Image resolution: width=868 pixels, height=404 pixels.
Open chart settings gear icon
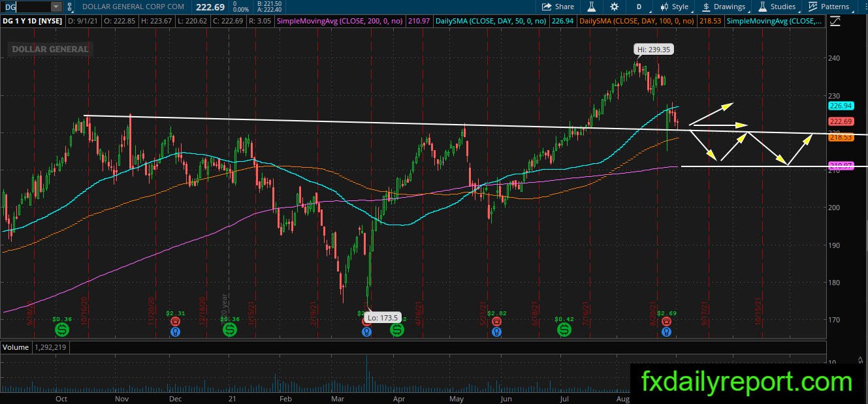(x=615, y=7)
